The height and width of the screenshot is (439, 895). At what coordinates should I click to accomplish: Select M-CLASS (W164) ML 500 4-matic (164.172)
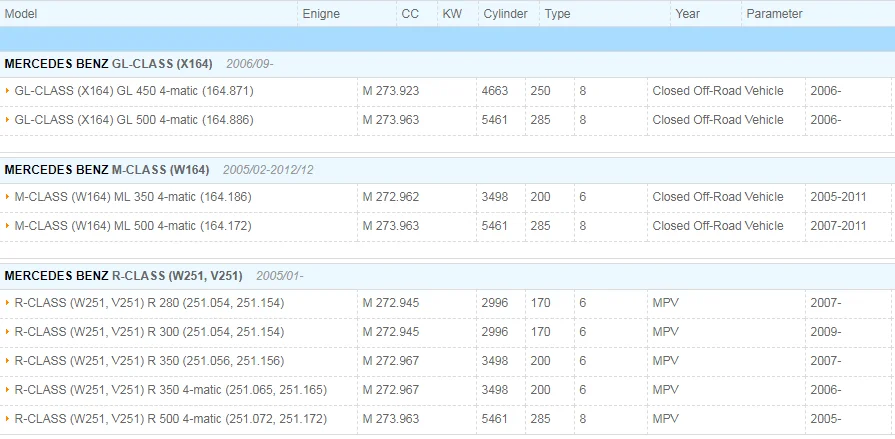click(133, 226)
